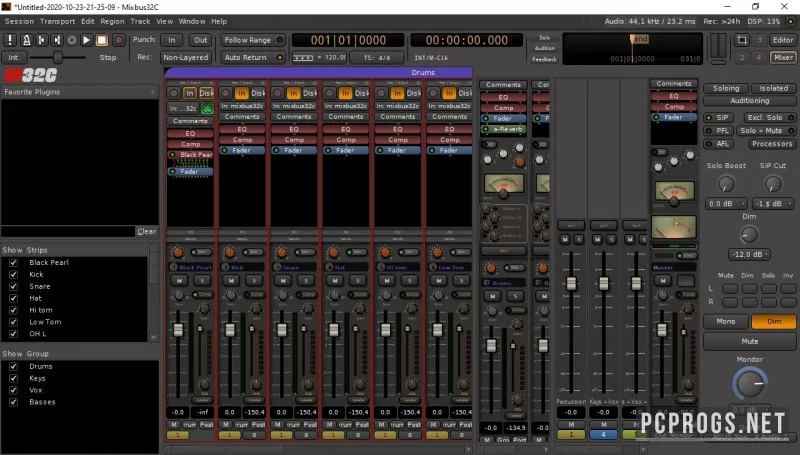Uncheck the Keys group checkbox
This screenshot has width=800, height=455.
13,378
